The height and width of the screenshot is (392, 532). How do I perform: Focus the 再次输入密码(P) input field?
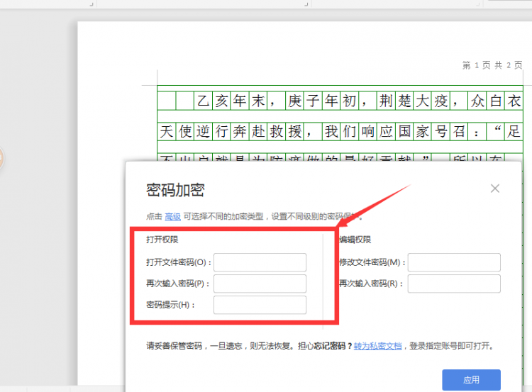pos(260,284)
